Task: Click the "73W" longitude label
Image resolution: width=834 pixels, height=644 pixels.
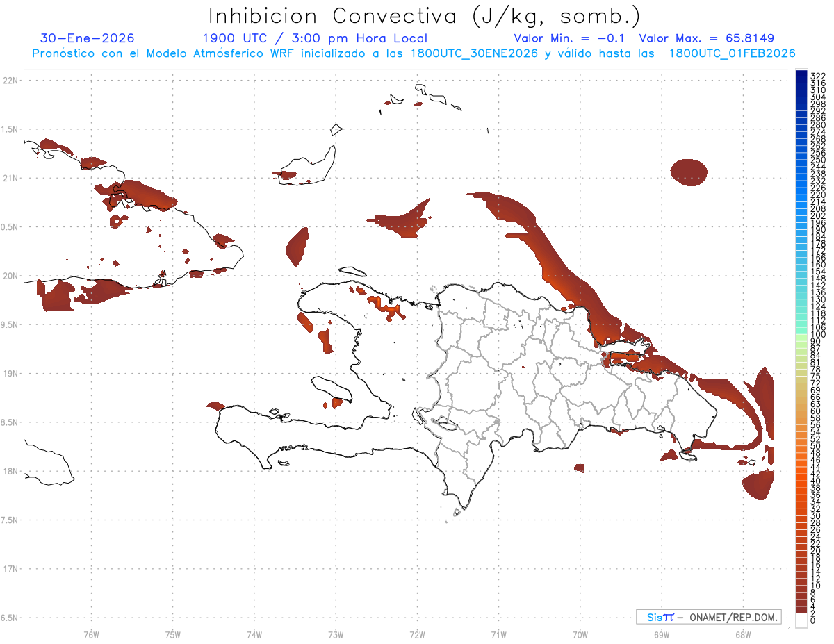Action: (x=336, y=634)
